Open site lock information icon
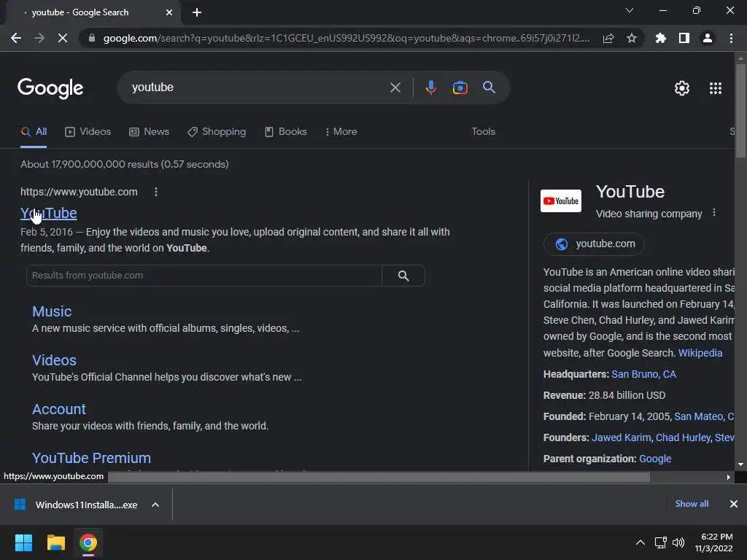The height and width of the screenshot is (560, 747). pyautogui.click(x=91, y=38)
